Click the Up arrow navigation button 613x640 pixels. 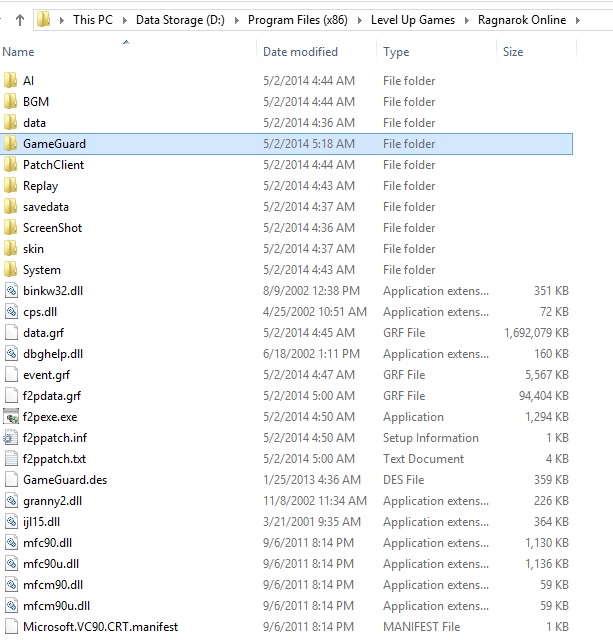pos(20,20)
